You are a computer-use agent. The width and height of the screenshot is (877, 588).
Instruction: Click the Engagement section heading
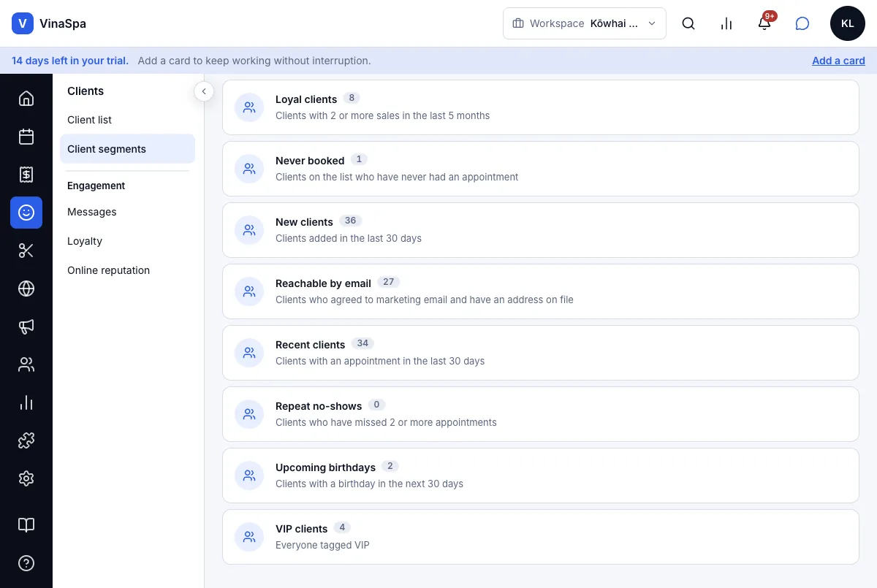96,186
